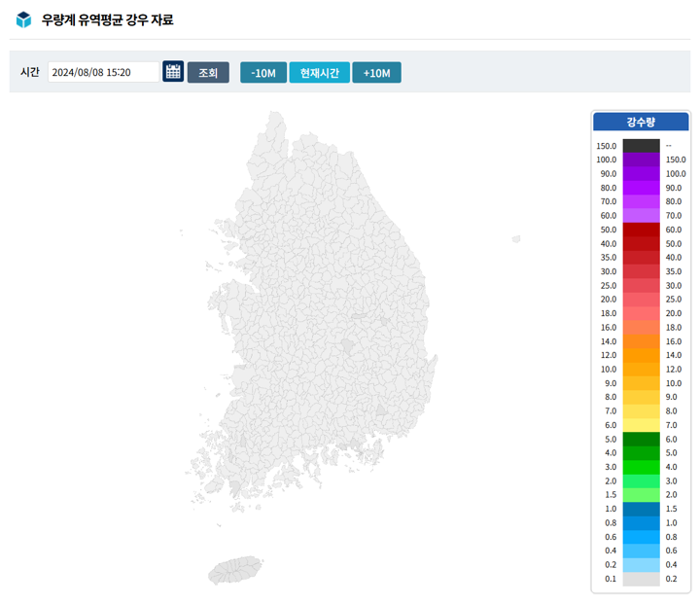Advance ten minutes with +10M
This screenshot has height=604, width=700.
[376, 73]
